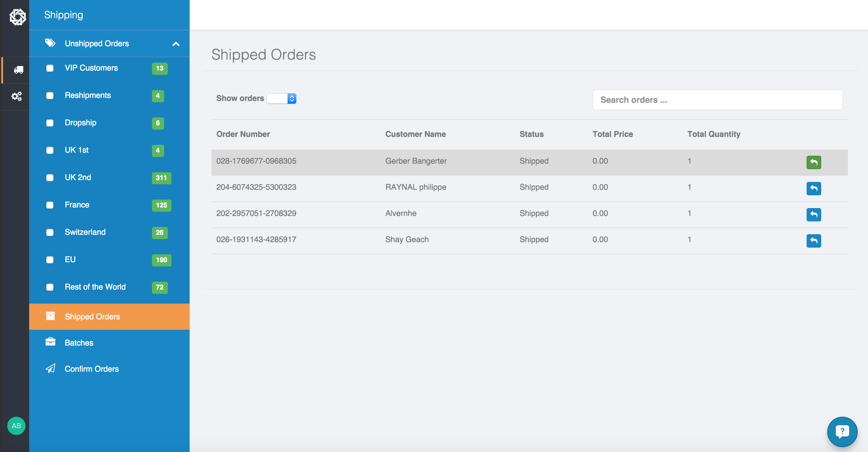Check the VIP Customers checkbox
868x452 pixels.
(x=50, y=68)
